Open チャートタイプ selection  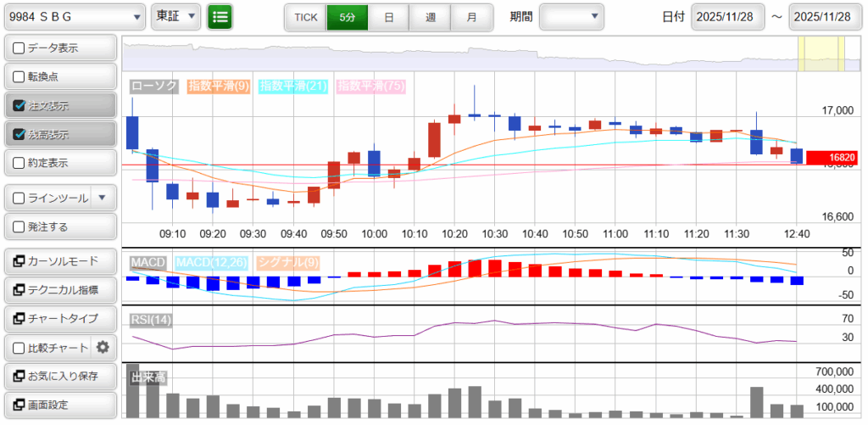pos(60,318)
